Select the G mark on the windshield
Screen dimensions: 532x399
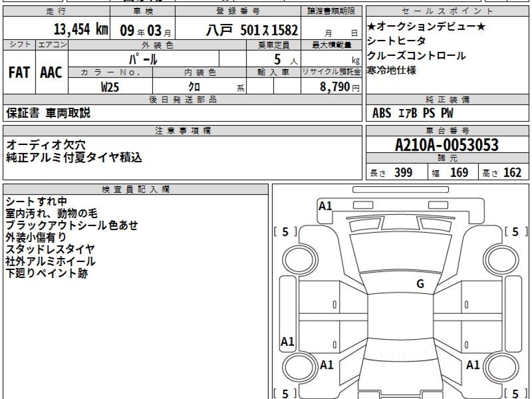[420, 284]
